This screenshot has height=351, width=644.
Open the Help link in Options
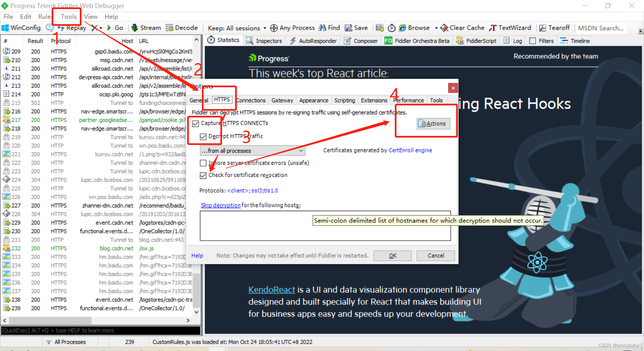(197, 256)
